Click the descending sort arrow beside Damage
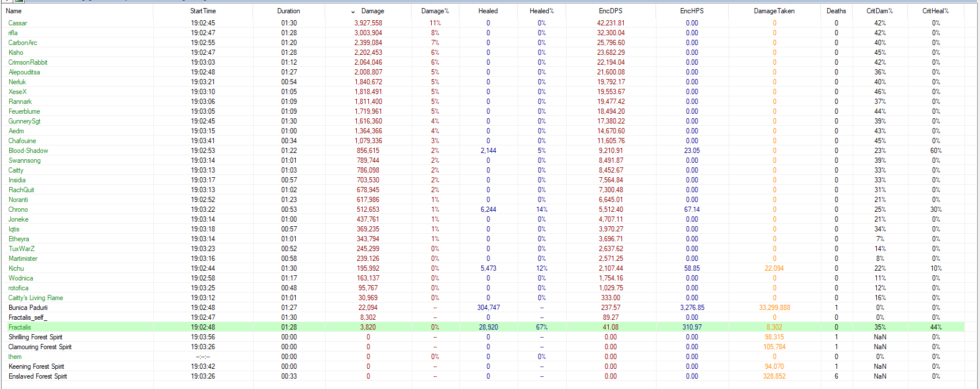 [x=353, y=12]
